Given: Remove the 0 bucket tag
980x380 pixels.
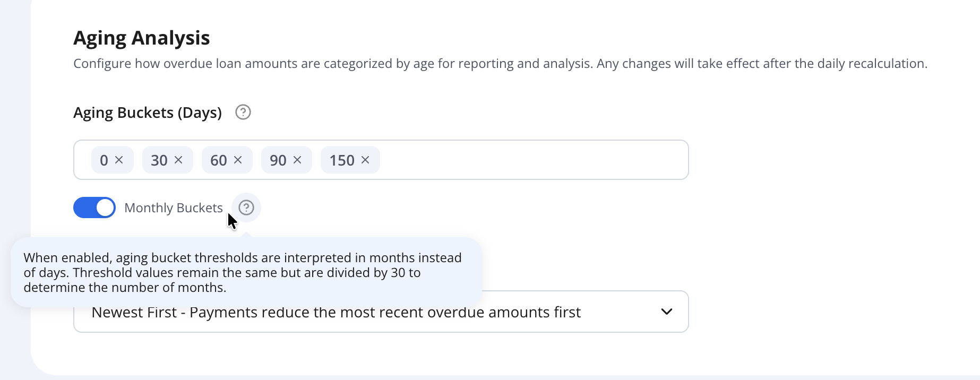Looking at the screenshot, I should (119, 160).
